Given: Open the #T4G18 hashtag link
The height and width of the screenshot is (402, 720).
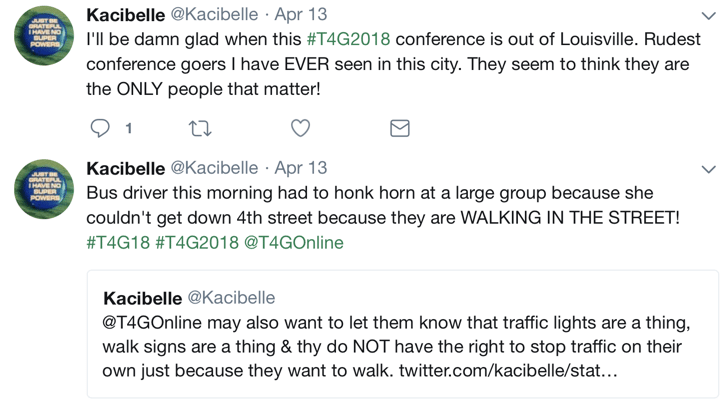Looking at the screenshot, I should pyautogui.click(x=119, y=242).
